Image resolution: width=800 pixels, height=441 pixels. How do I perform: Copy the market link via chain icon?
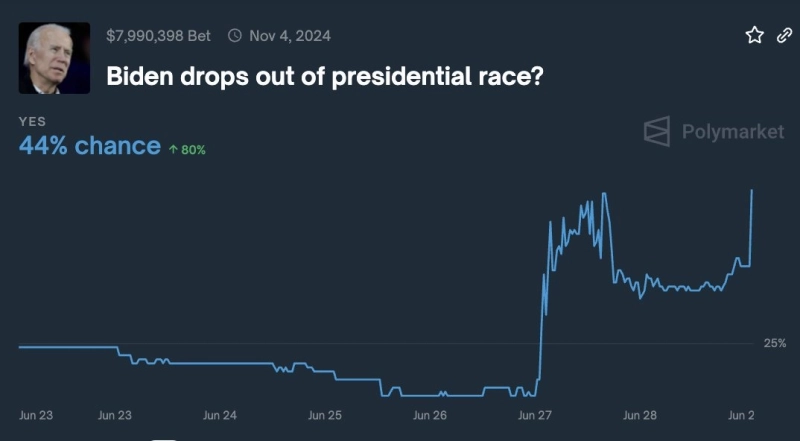[x=784, y=36]
